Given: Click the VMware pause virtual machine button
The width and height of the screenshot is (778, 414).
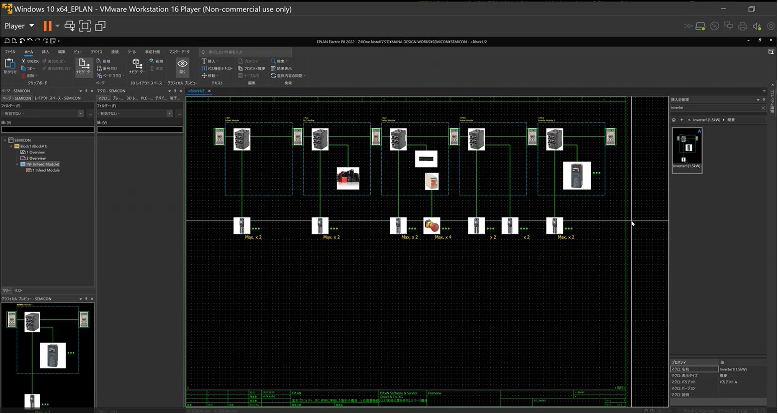Looking at the screenshot, I should coord(47,25).
